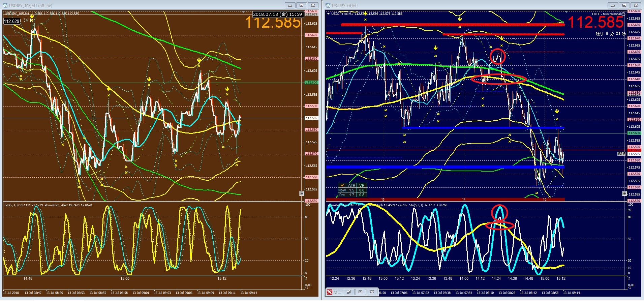Click the red icon of minimized Mi... window
This screenshot has height=301, width=644.
(x=330, y=292)
